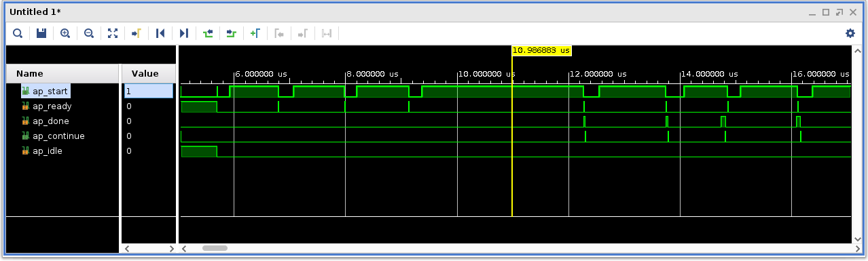Select the ap_done signal name
The width and height of the screenshot is (868, 261).
tap(51, 121)
